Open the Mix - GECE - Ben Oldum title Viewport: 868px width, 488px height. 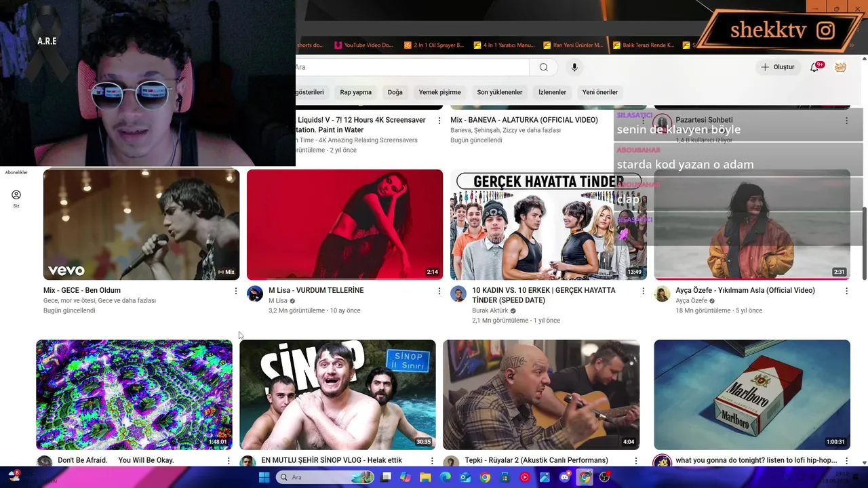tap(82, 290)
